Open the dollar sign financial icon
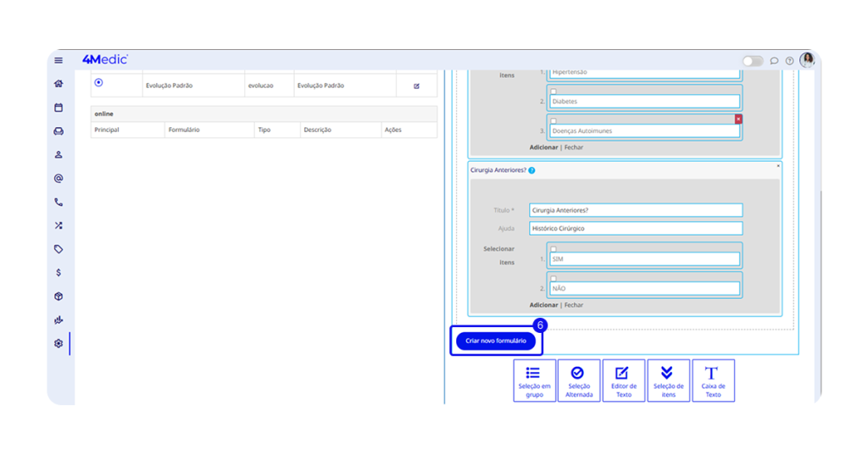The width and height of the screenshot is (868, 455). tap(58, 273)
